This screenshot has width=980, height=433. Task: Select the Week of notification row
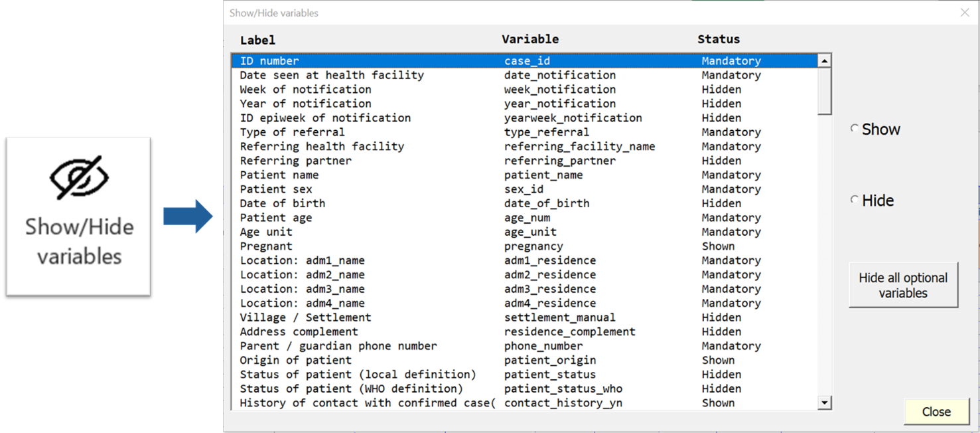pos(525,90)
